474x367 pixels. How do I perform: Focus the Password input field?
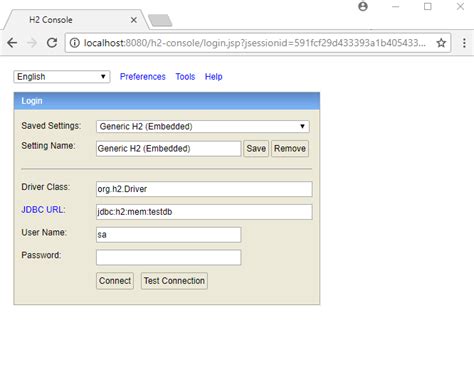(169, 257)
